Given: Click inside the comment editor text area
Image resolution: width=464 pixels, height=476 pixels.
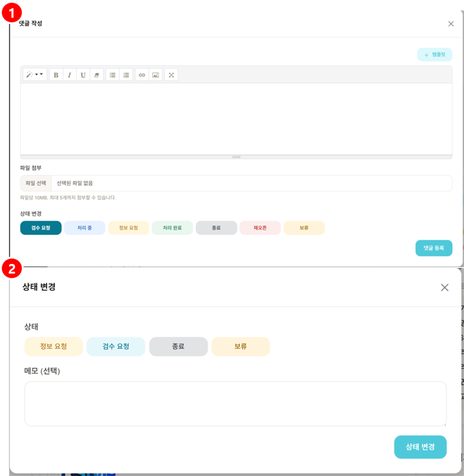Looking at the screenshot, I should 236,119.
